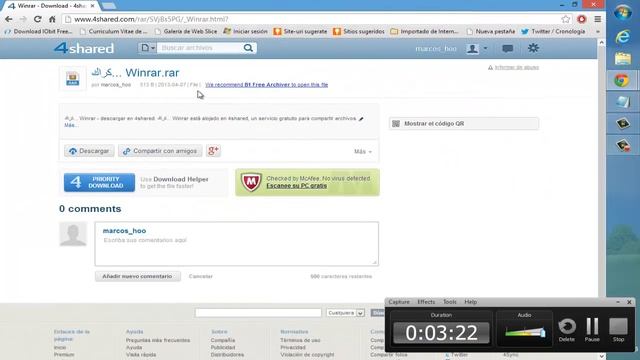Image resolution: width=640 pixels, height=360 pixels.
Task: Bookmark this page with the star icon
Action: [x=565, y=19]
